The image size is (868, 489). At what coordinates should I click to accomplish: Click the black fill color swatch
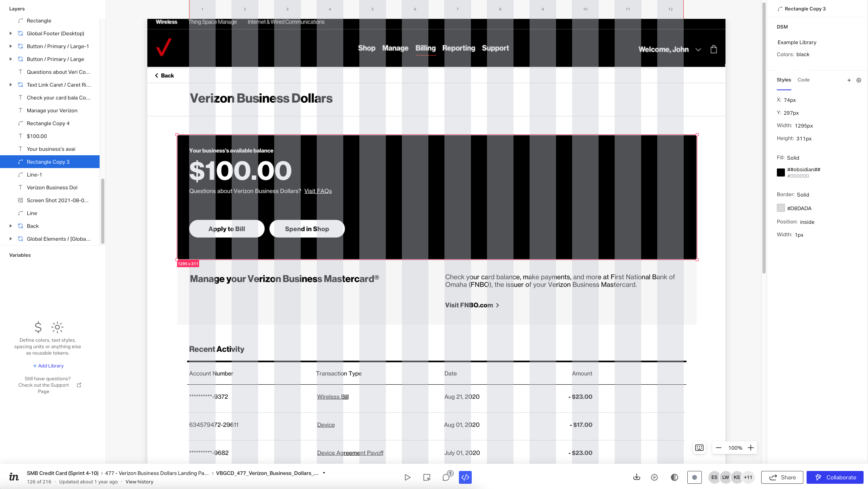(781, 172)
